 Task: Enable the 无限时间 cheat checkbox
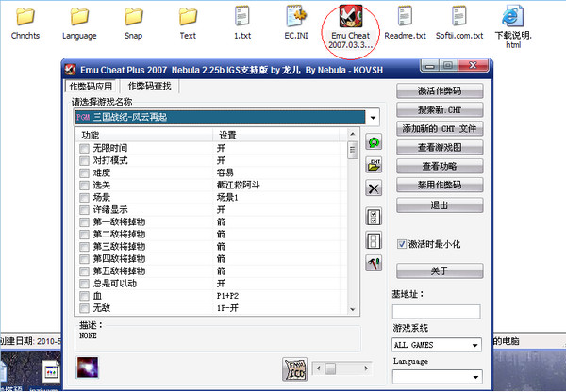(85, 148)
